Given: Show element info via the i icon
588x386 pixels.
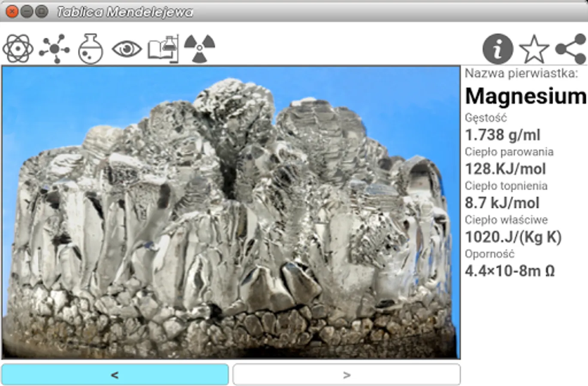Looking at the screenshot, I should pyautogui.click(x=498, y=49).
